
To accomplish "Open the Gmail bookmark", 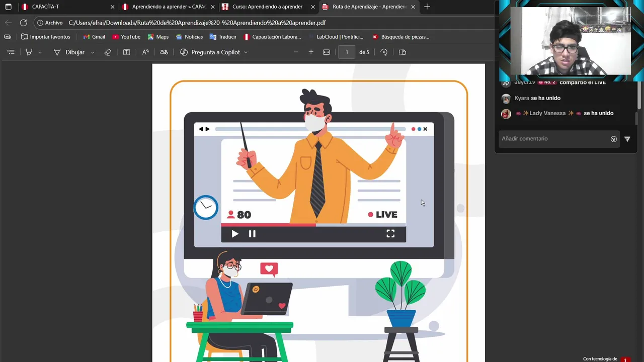I will click(94, 37).
